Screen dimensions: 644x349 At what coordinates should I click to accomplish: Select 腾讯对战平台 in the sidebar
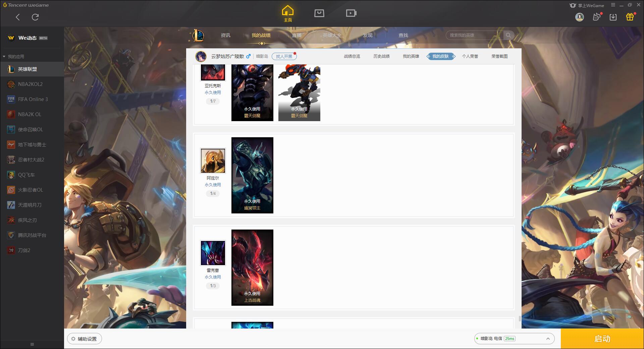[x=32, y=235]
